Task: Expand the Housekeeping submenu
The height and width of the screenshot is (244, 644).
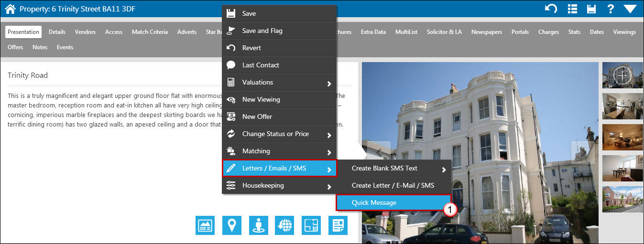Action: point(279,185)
